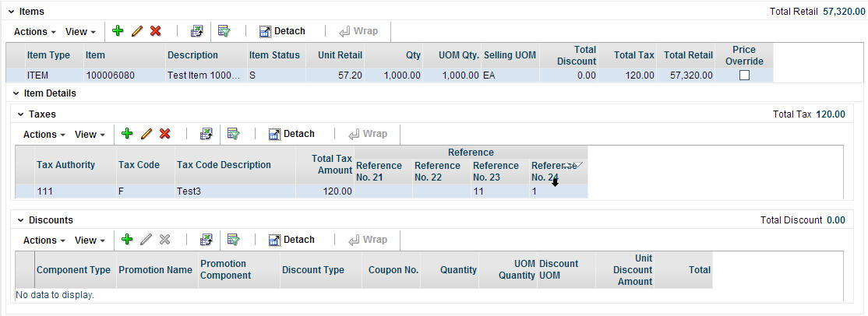The height and width of the screenshot is (316, 868).
Task: Click the green Add icon in Taxes toolbar
Action: [127, 134]
